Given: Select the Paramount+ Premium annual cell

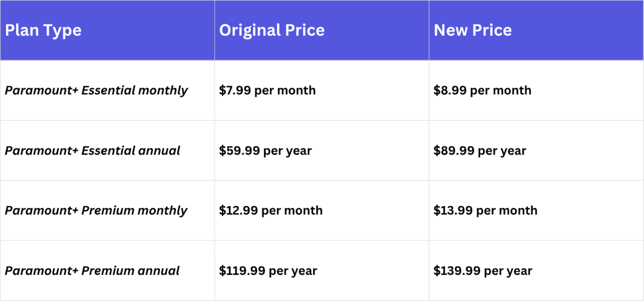Looking at the screenshot, I should click(92, 271).
